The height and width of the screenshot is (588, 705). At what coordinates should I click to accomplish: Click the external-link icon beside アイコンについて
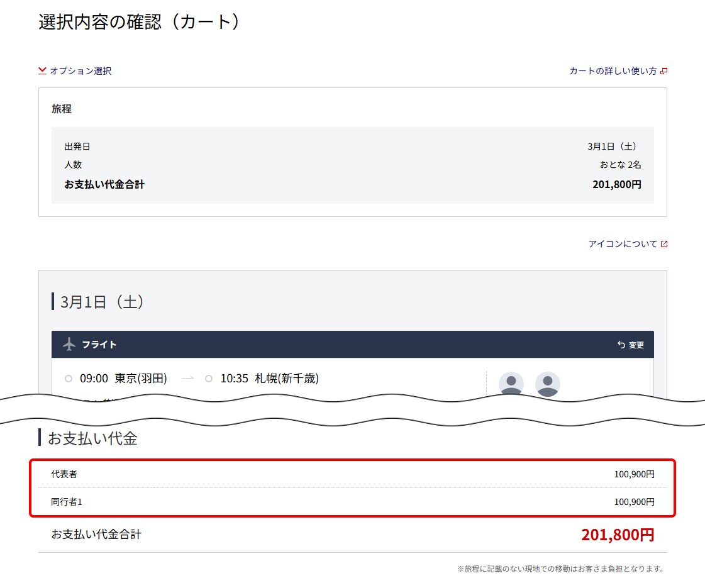(664, 244)
